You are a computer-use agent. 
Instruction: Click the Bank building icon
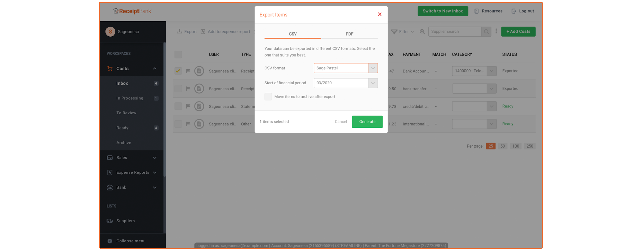pos(110,188)
